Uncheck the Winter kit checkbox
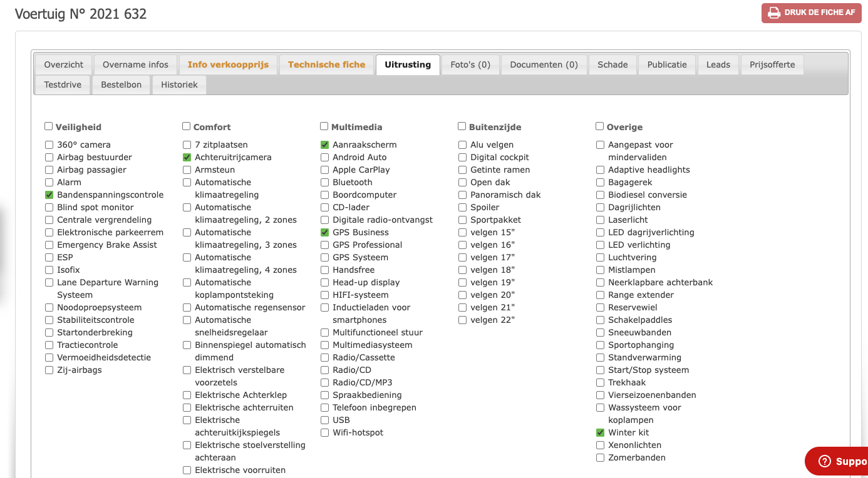 point(600,432)
